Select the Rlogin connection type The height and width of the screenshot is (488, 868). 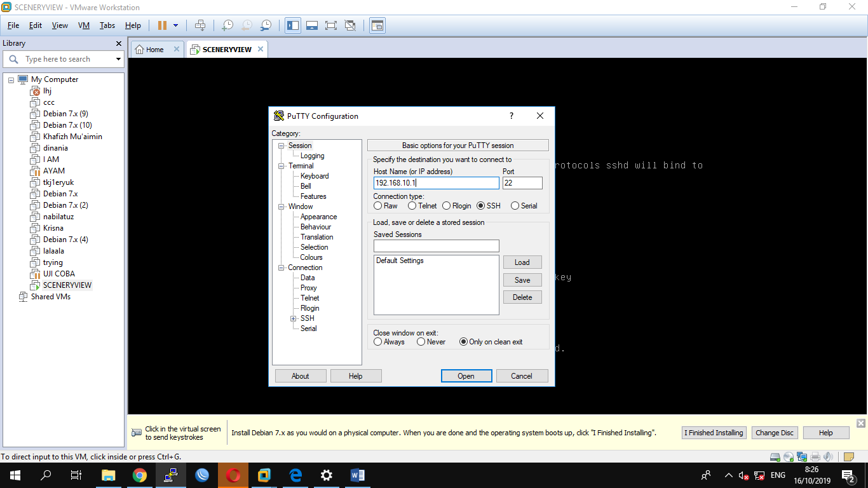(457, 206)
